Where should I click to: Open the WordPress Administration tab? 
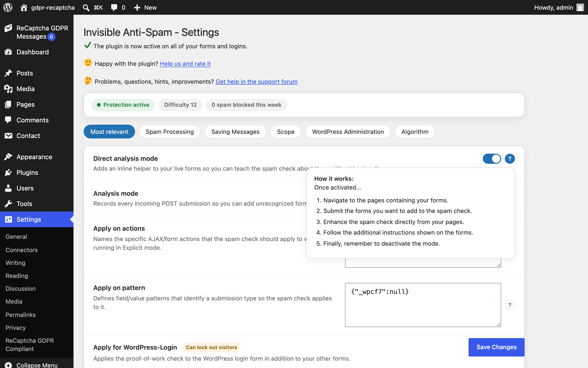click(348, 132)
